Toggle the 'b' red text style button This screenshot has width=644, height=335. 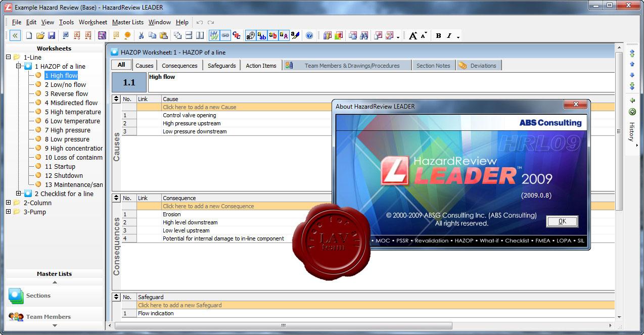click(273, 35)
